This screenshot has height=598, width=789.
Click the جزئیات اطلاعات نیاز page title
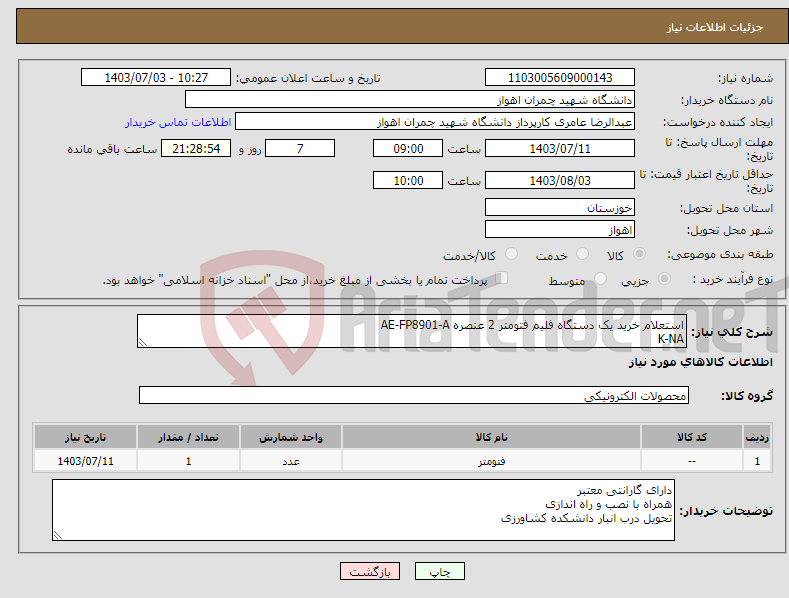(715, 27)
